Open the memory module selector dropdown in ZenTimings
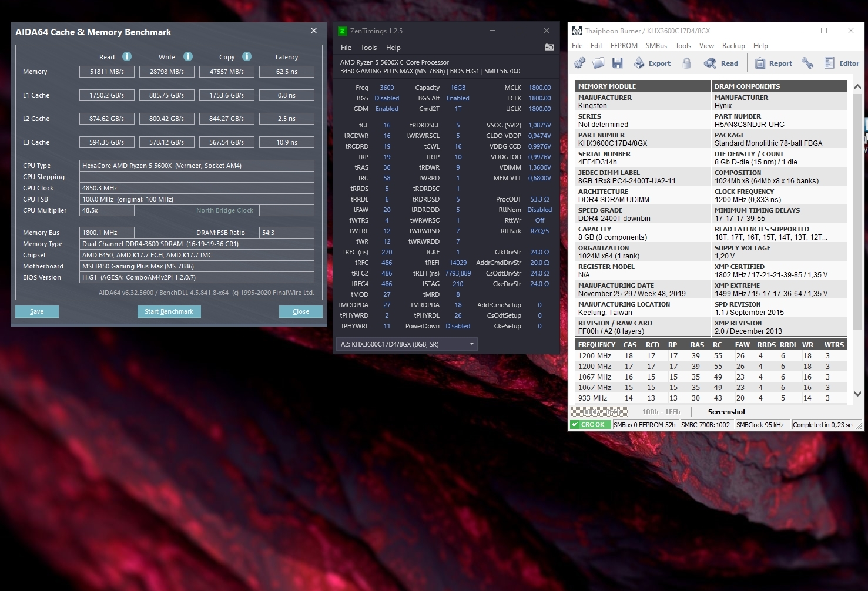This screenshot has width=868, height=591. [407, 344]
